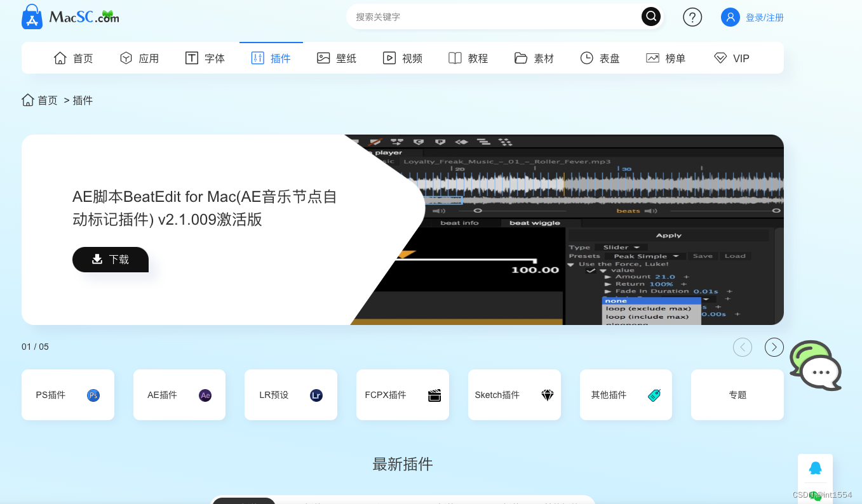Click the search magnifier icon
This screenshot has width=862, height=504.
(650, 17)
